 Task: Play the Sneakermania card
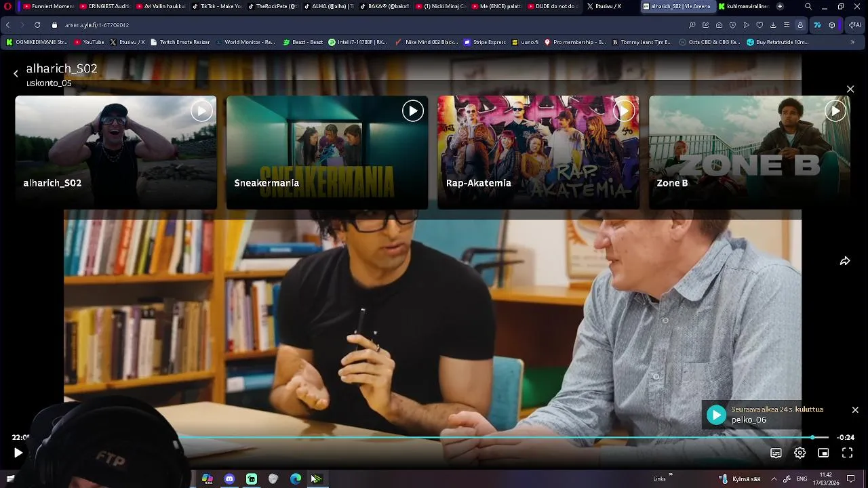point(413,110)
